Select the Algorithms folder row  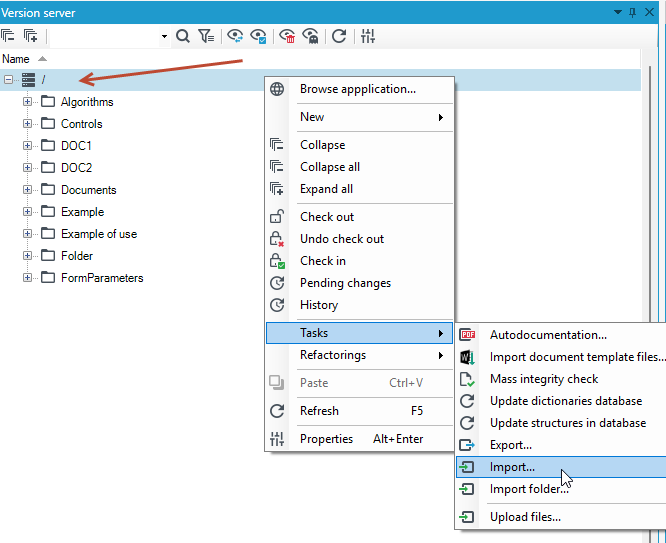click(x=87, y=102)
